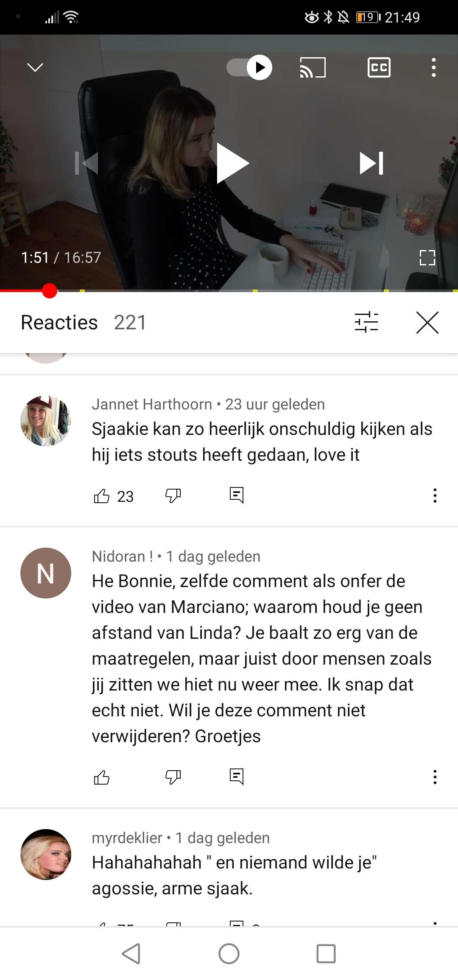
Task: Open options for Jannet Harthoorn's comment
Action: 435,496
